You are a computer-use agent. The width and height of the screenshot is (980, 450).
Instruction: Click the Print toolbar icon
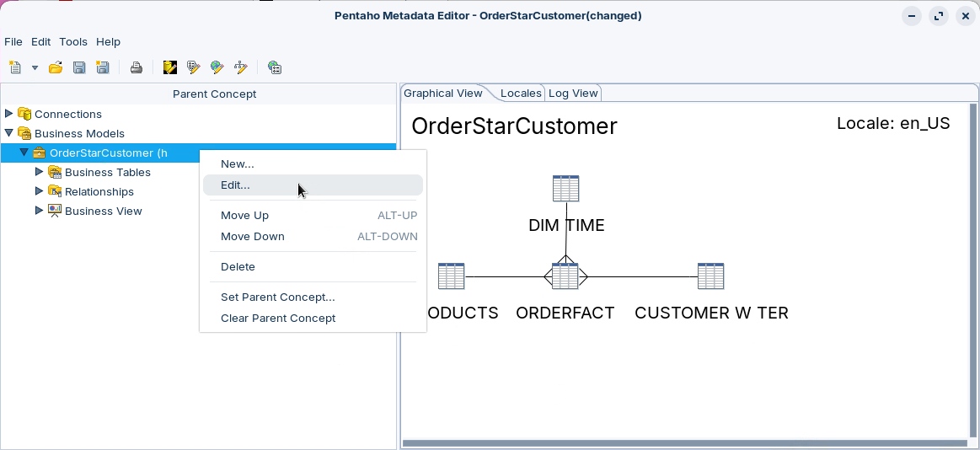point(136,67)
